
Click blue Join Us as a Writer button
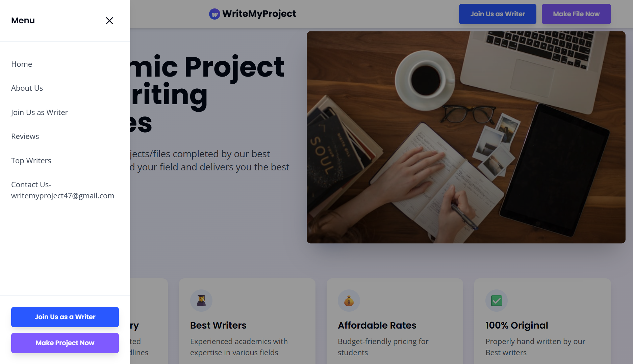pyautogui.click(x=65, y=317)
